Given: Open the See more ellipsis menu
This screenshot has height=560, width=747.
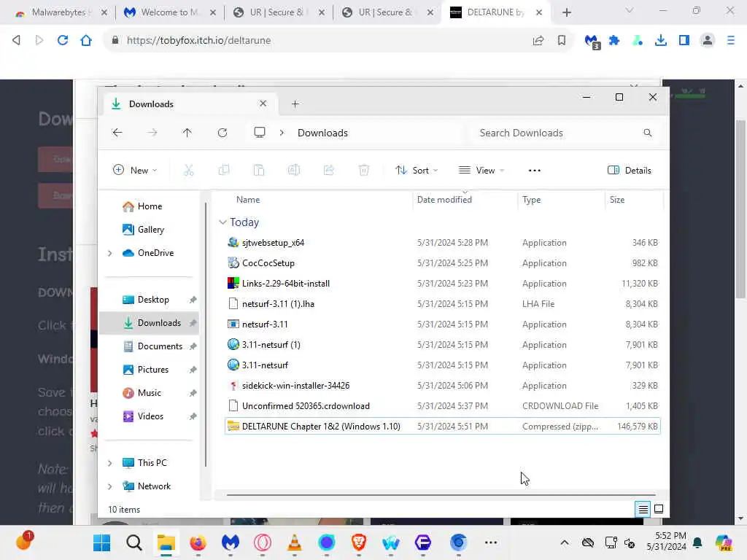Looking at the screenshot, I should pos(535,171).
